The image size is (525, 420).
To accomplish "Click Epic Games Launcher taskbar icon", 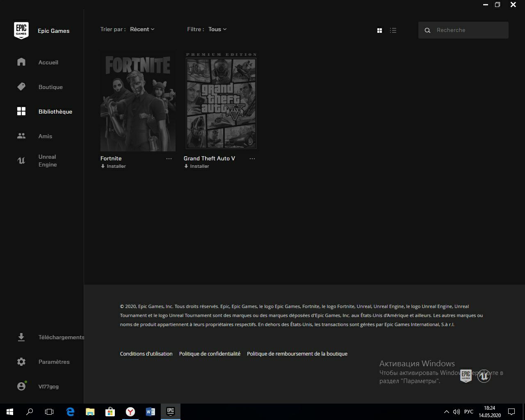I will (170, 411).
